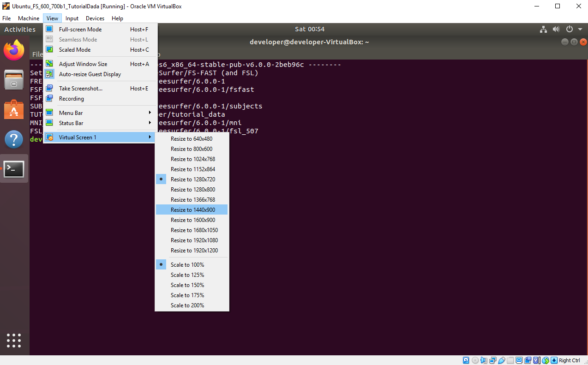Screen dimensions: 588x365
Task: Click the network adapters status icon
Action: tap(492, 360)
